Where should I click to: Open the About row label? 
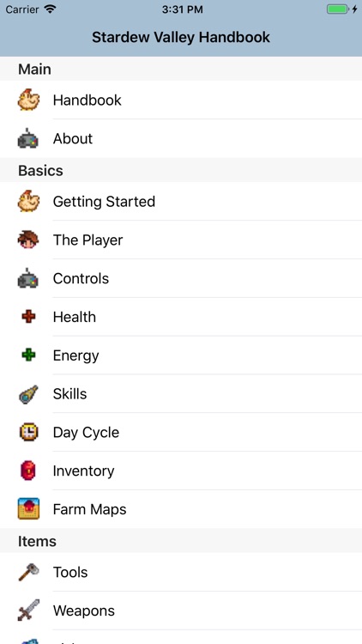coord(73,138)
